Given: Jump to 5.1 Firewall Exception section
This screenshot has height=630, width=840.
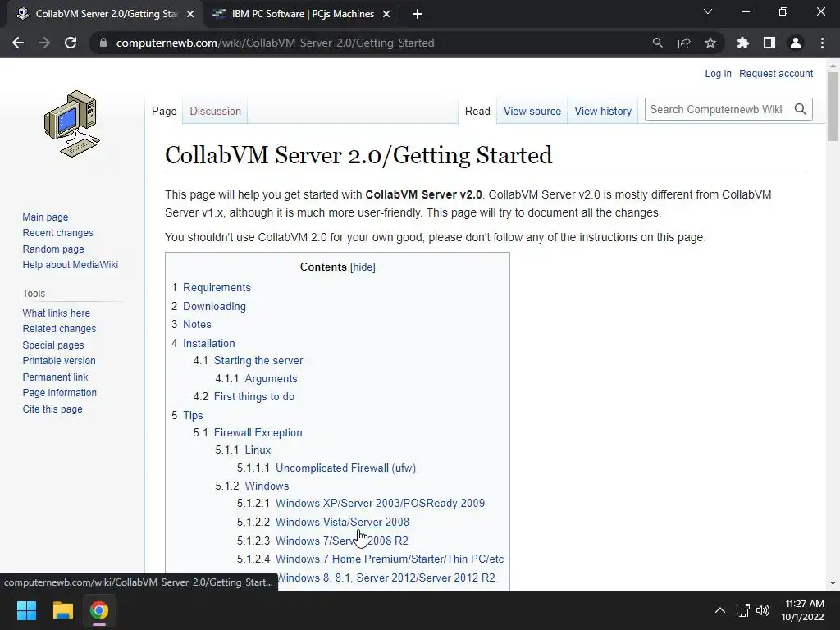Looking at the screenshot, I should [248, 432].
